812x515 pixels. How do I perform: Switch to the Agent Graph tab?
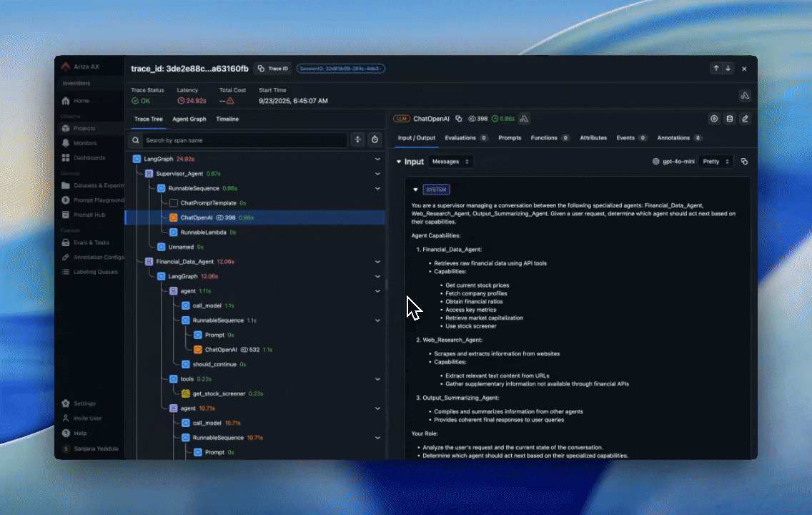click(189, 119)
